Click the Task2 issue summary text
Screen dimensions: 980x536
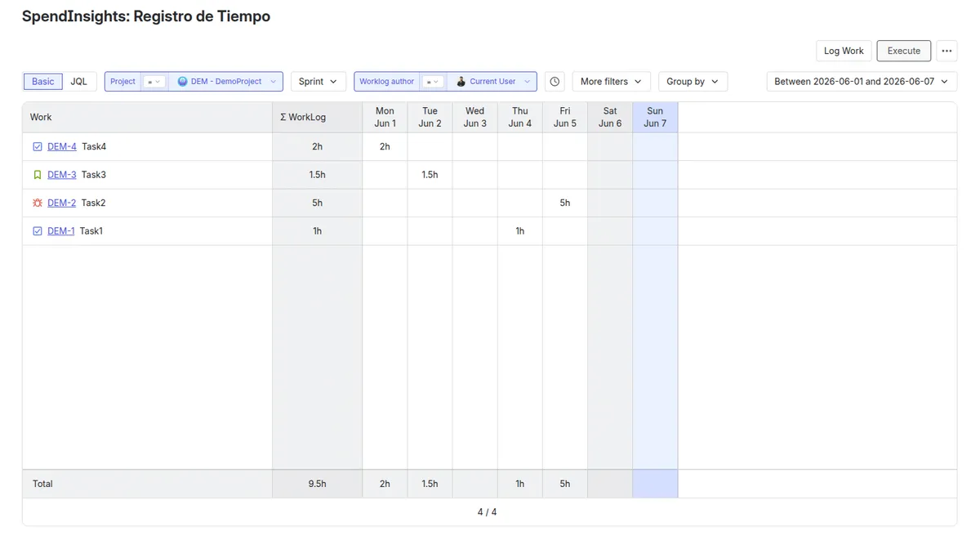tap(94, 203)
